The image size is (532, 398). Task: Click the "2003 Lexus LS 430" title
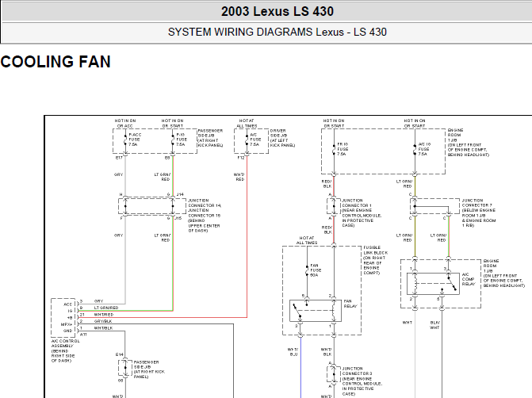[x=277, y=12]
